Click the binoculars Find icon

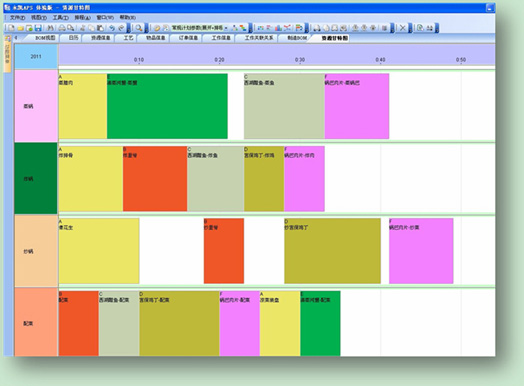click(x=50, y=28)
